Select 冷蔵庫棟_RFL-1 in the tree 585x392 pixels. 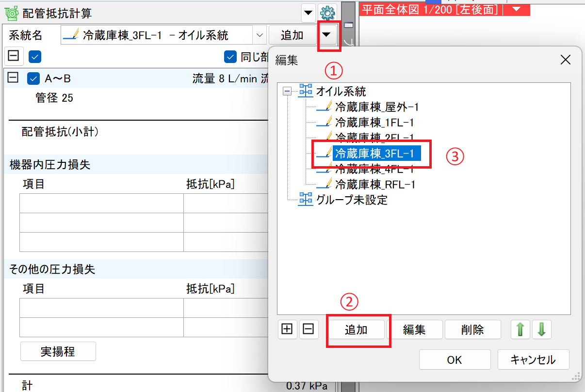point(374,185)
